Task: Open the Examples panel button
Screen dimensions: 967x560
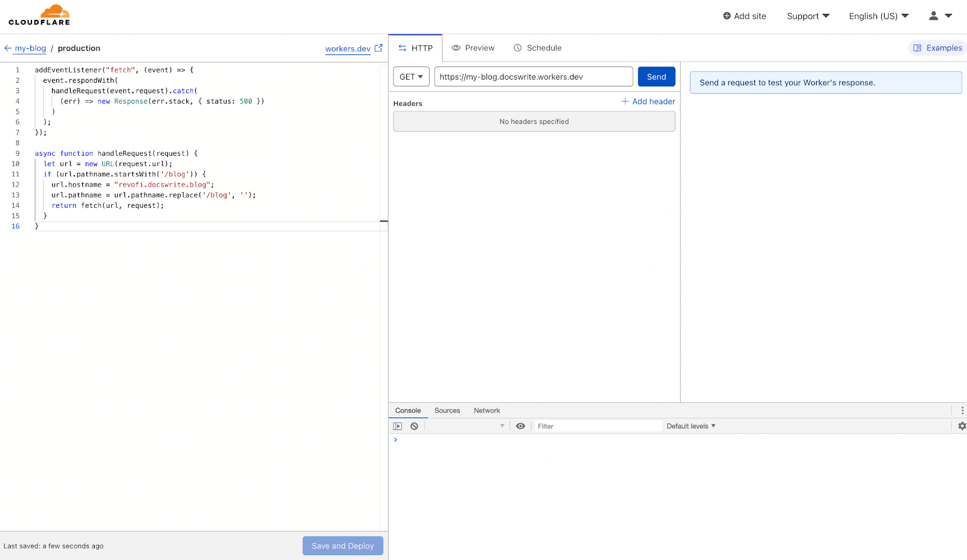Action: (937, 48)
